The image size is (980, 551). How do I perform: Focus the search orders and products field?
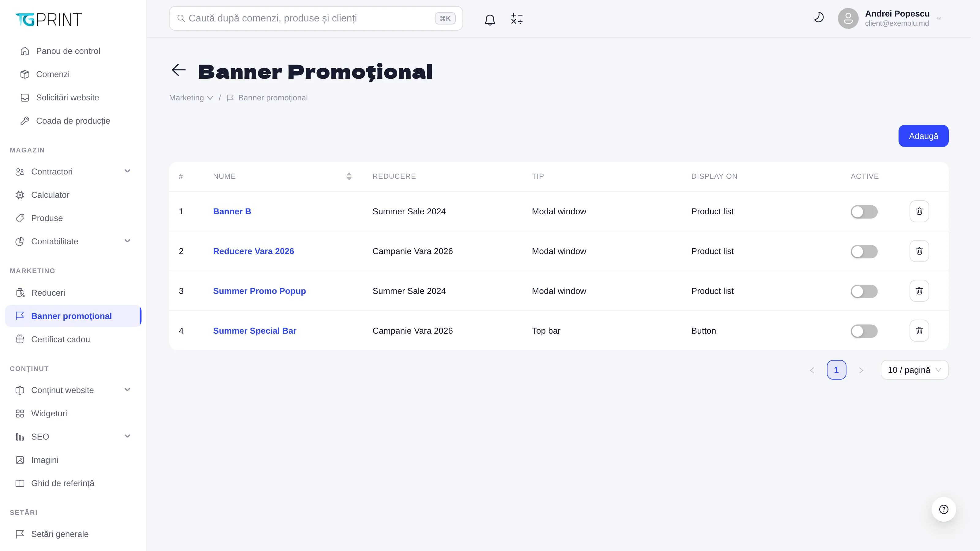click(x=316, y=18)
